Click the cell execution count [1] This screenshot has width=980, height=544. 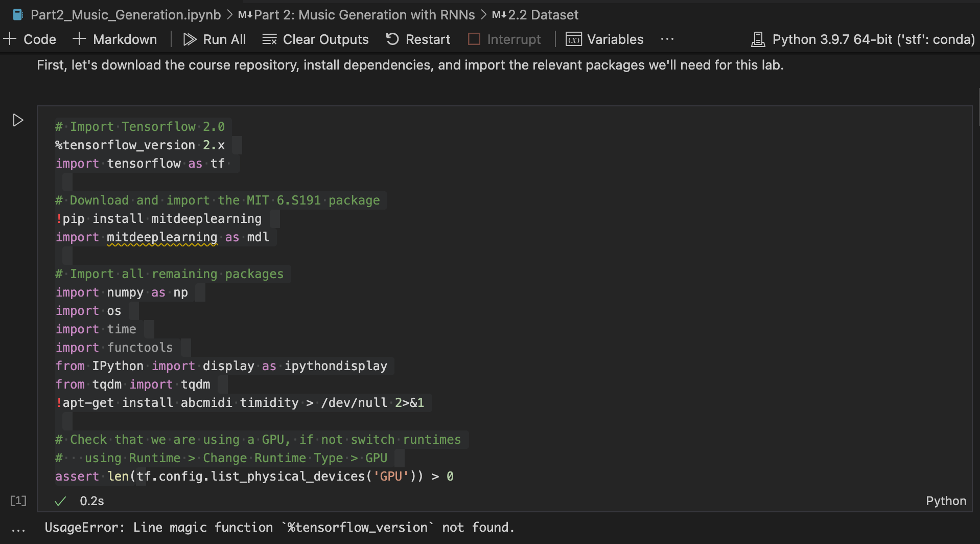[18, 501]
